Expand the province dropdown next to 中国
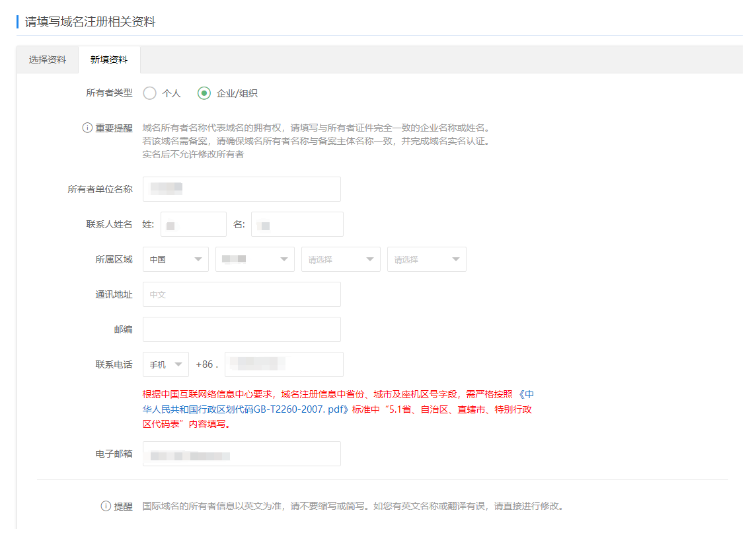The height and width of the screenshot is (541, 756). coord(254,259)
